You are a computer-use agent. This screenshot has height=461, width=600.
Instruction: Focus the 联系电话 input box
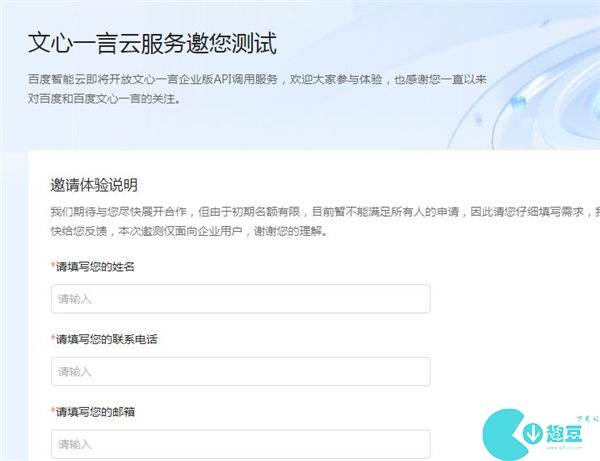coord(240,372)
